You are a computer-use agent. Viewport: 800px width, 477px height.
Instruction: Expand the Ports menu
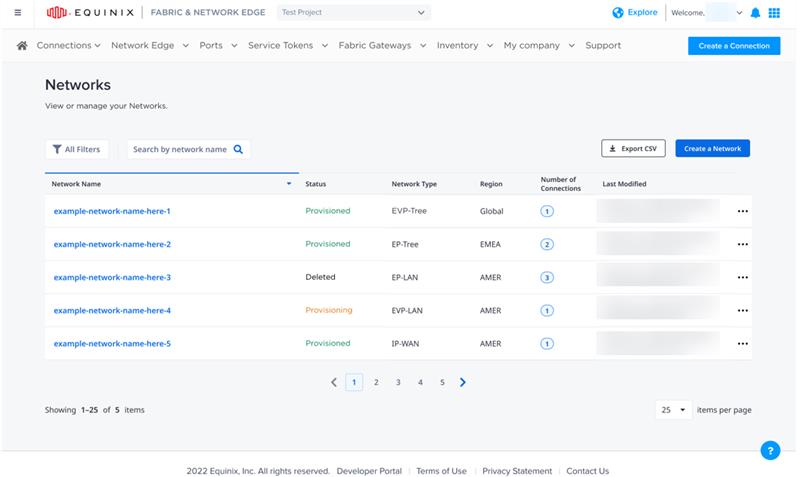pyautogui.click(x=218, y=45)
